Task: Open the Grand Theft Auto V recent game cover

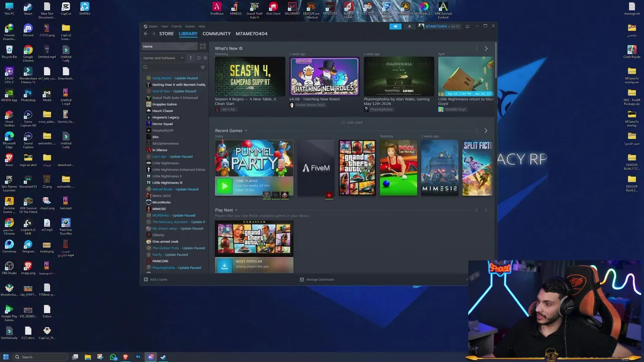Action: click(x=357, y=168)
